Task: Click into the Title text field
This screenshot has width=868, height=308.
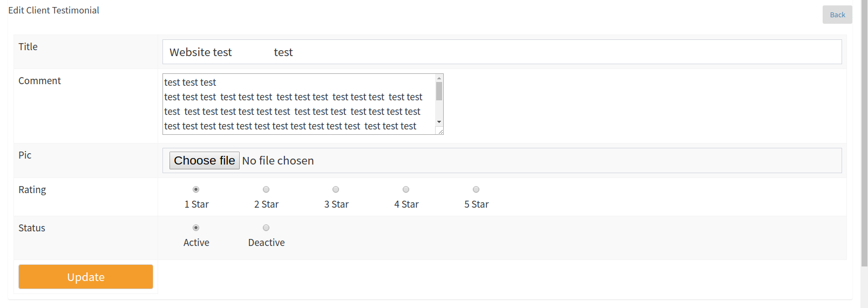Action: 502,52
